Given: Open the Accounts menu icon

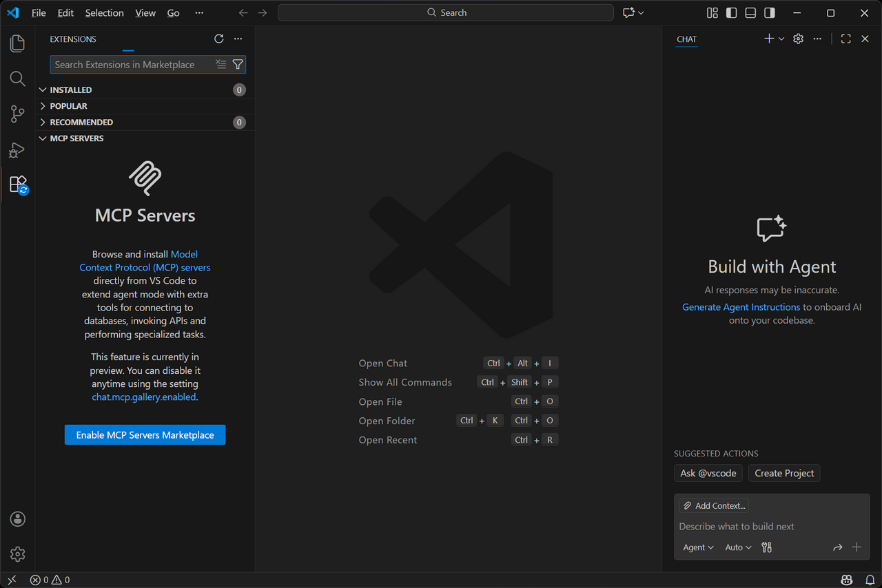Looking at the screenshot, I should coord(17,519).
